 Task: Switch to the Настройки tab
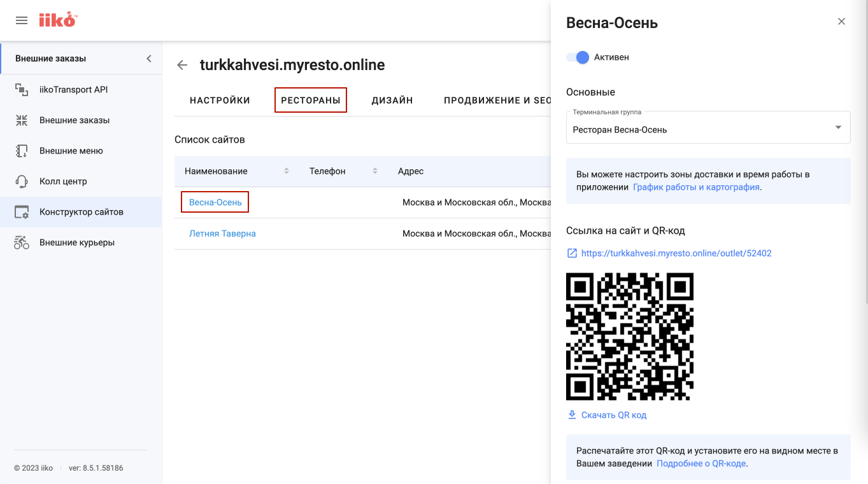coord(220,101)
